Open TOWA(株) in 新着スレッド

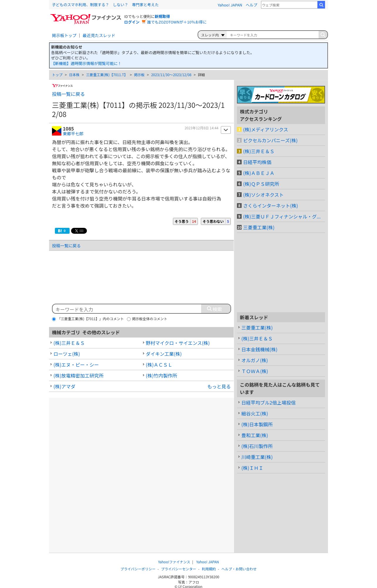255,371
